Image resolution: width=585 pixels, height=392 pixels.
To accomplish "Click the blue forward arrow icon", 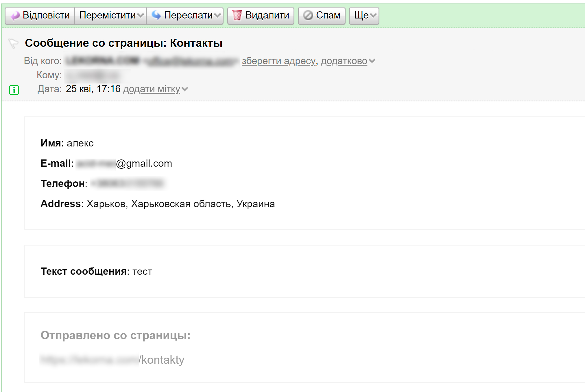I will point(156,15).
